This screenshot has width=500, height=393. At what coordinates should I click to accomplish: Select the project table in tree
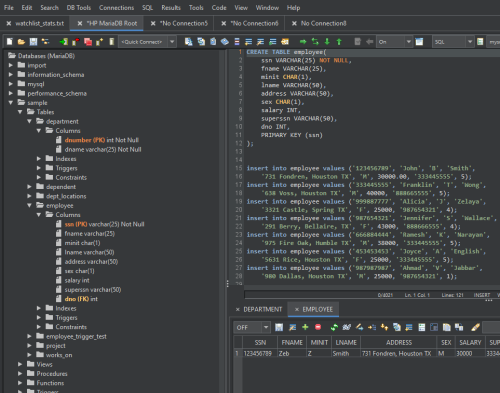(x=55, y=346)
